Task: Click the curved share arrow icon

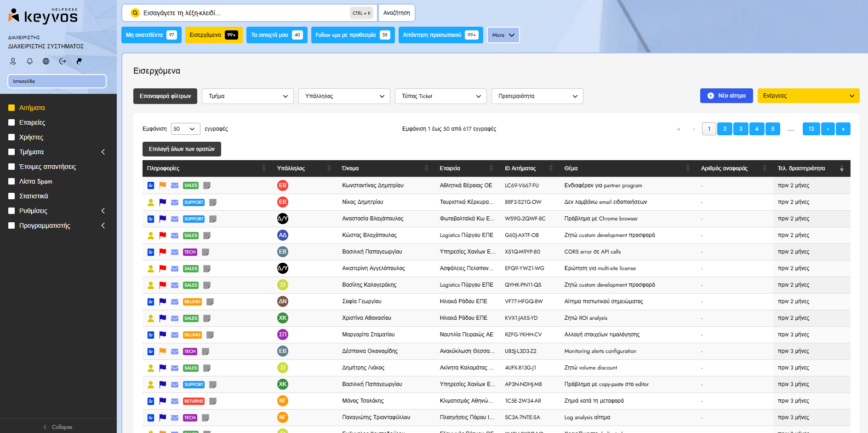Action: click(x=79, y=61)
